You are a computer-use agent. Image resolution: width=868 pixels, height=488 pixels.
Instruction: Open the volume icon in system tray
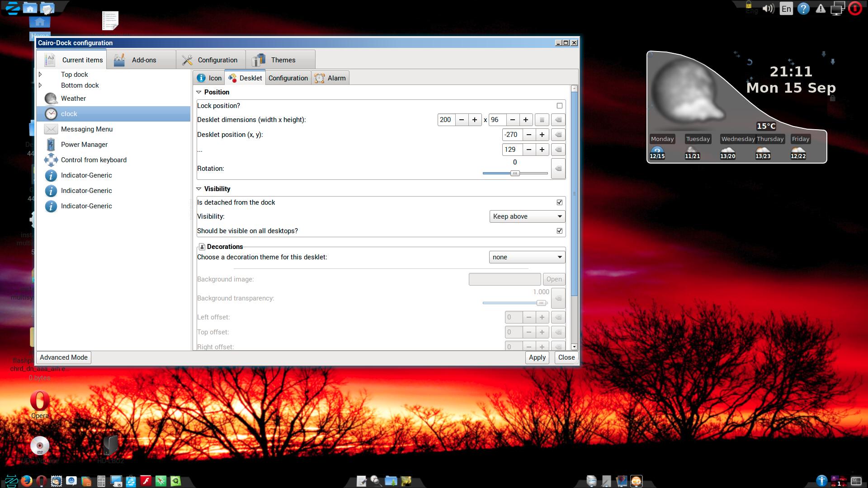768,9
